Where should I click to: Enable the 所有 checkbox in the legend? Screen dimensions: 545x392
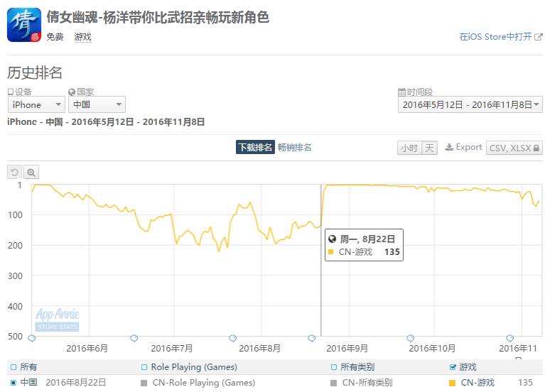coord(14,367)
